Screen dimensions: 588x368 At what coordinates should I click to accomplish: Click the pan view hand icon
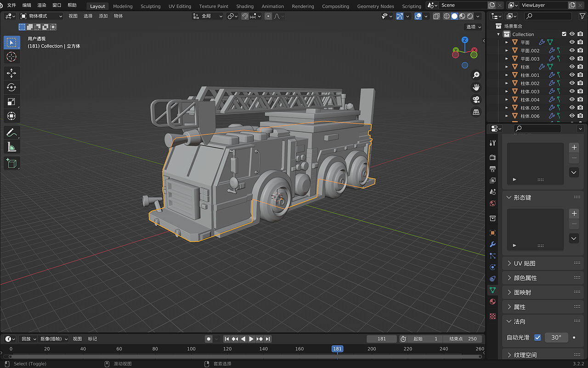tap(476, 87)
